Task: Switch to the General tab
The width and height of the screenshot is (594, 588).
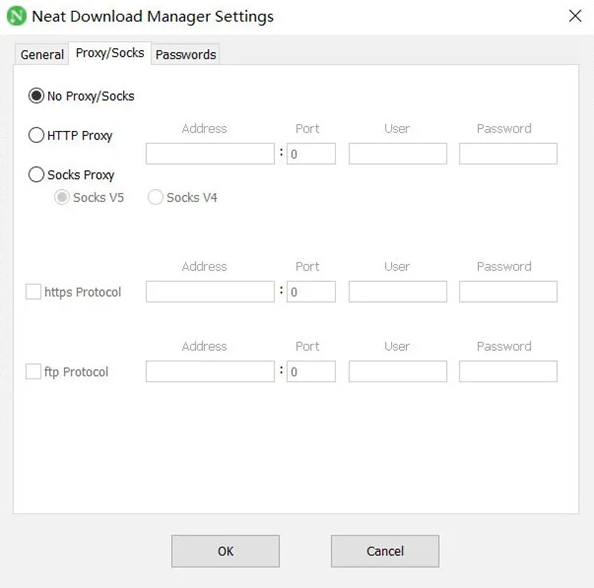Action: click(x=42, y=55)
